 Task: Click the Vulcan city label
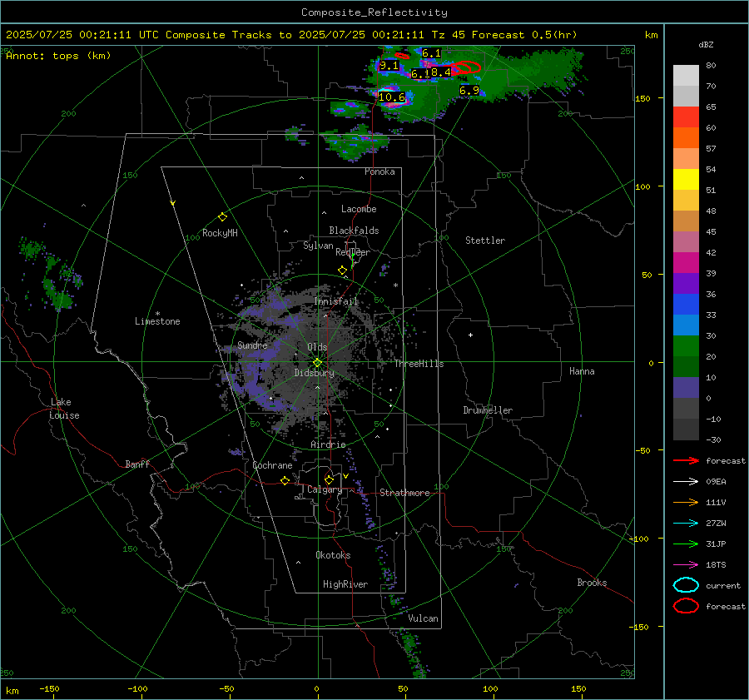click(423, 618)
